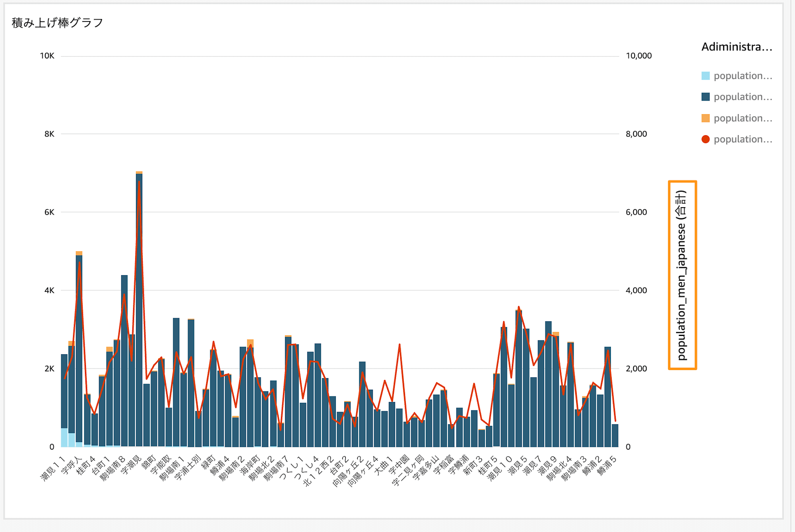Click the 潮見９ x-axis label
Viewport: 795px width, 532px height.
[x=547, y=465]
